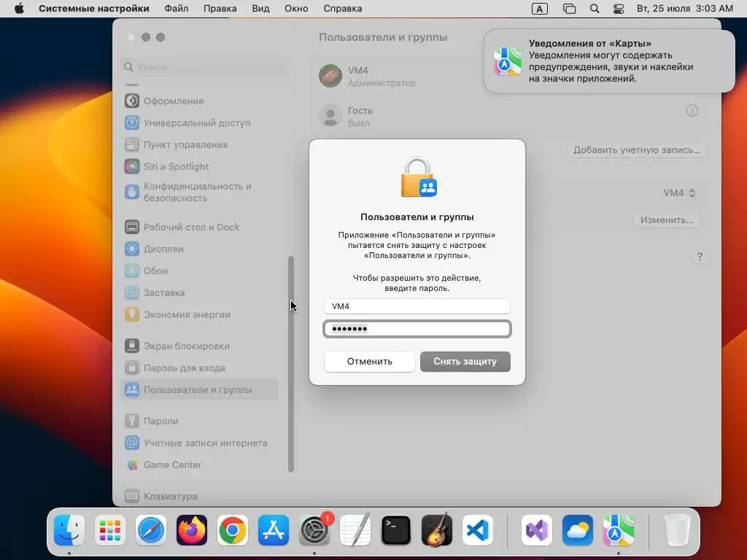
Task: Open the VM4 automatic login dropdown
Action: (x=679, y=192)
